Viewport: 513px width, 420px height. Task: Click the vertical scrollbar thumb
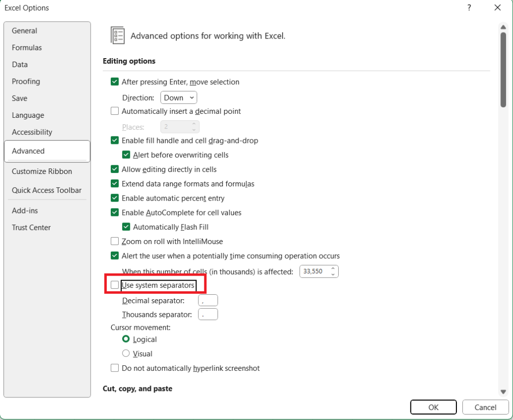point(503,70)
